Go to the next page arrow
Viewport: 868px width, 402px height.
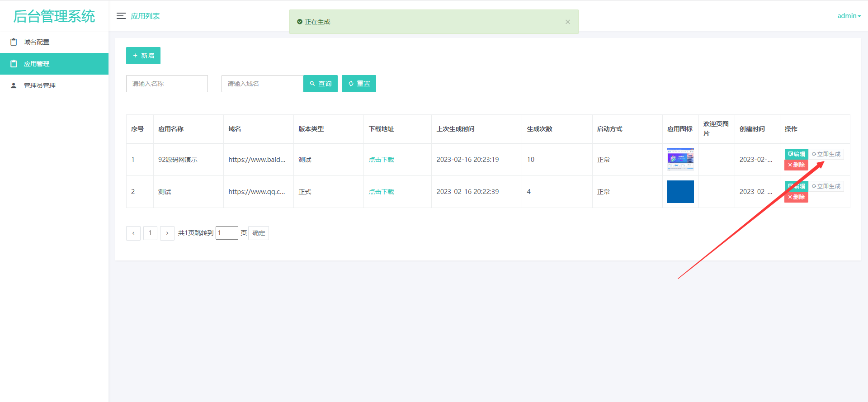(x=167, y=233)
